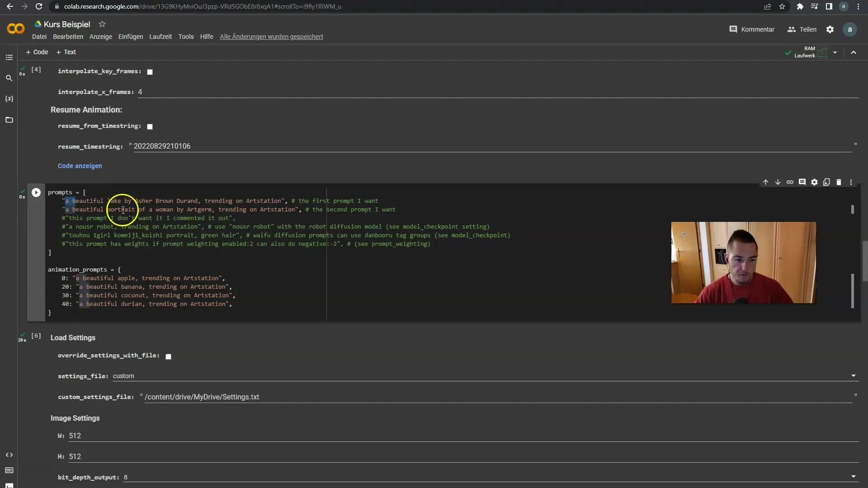This screenshot has height=488, width=868.
Task: Click the 'a beautiful banana' animation prompt line
Action: 147,287
